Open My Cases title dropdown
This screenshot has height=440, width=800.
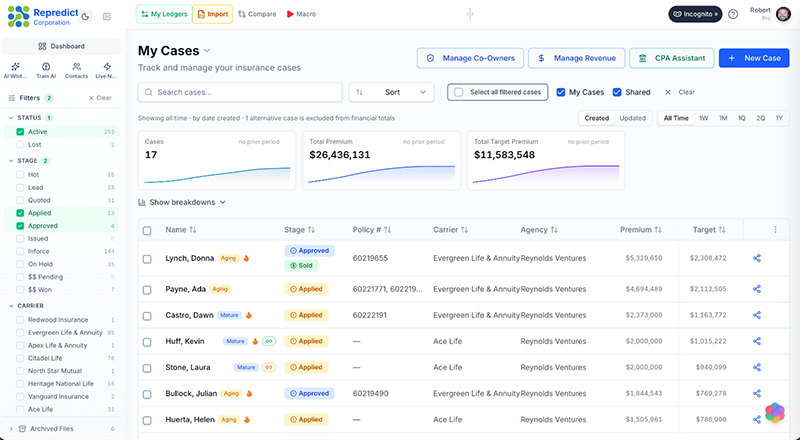tap(207, 51)
